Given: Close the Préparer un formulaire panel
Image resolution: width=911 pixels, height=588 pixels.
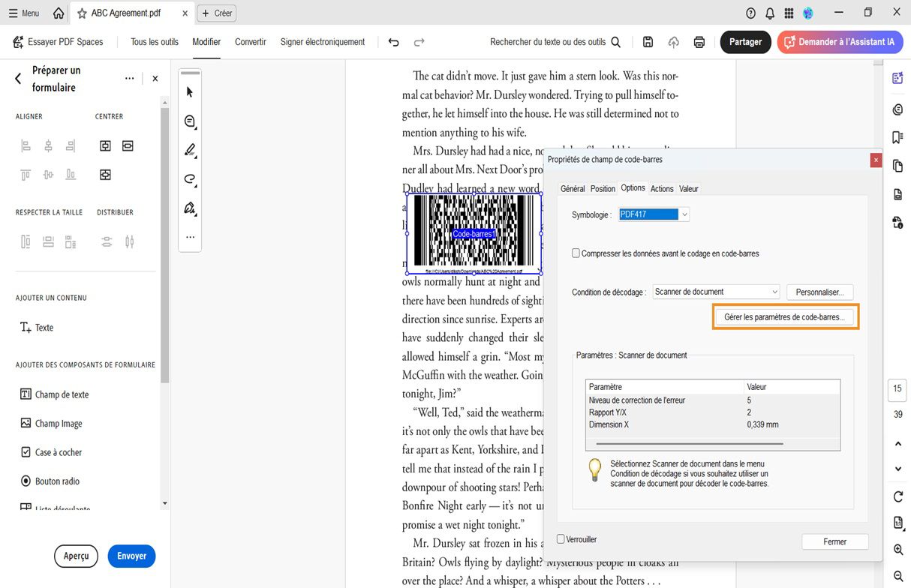Looking at the screenshot, I should (x=155, y=78).
